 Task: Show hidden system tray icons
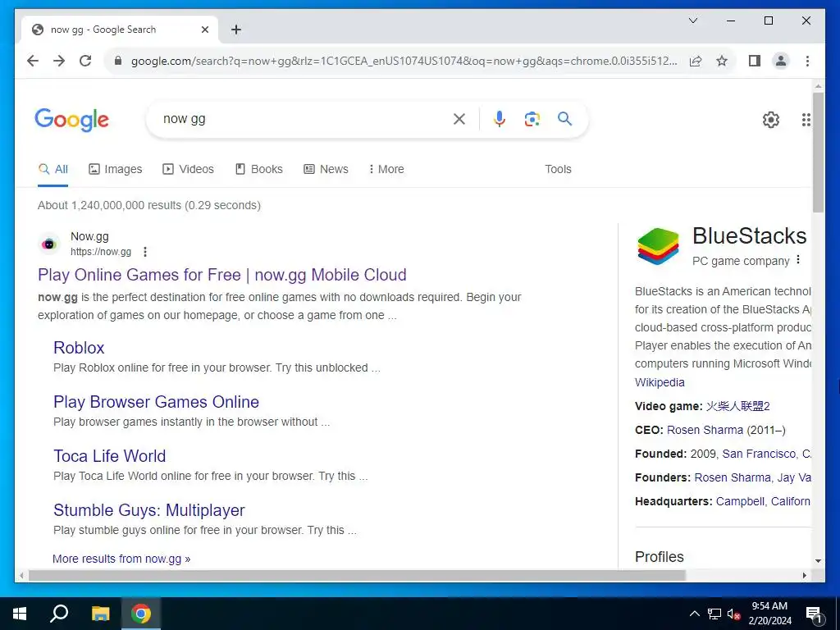[x=694, y=614]
